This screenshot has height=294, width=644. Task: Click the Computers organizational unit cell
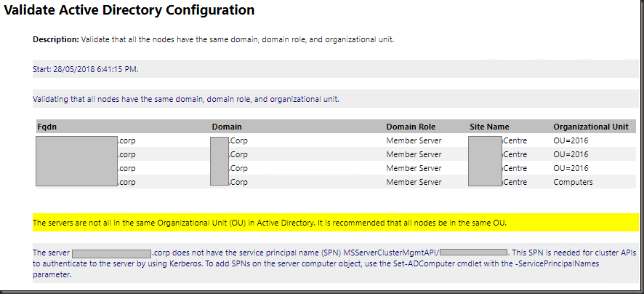pos(573,182)
